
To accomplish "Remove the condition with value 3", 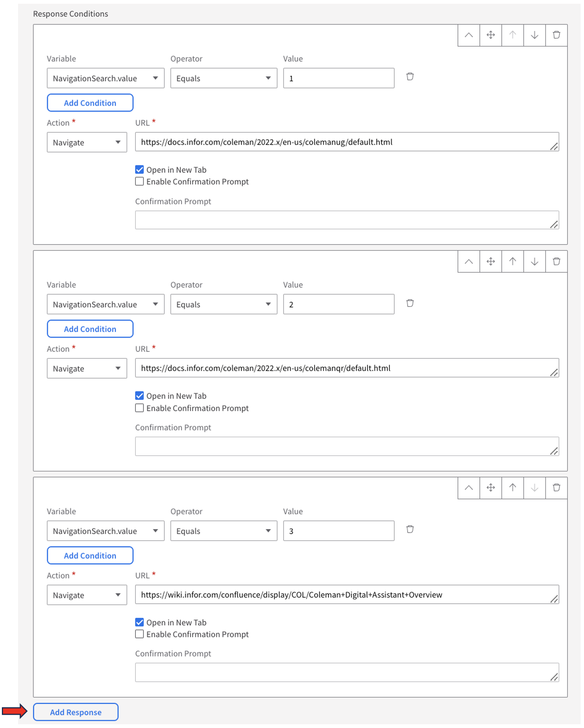I will pos(410,529).
